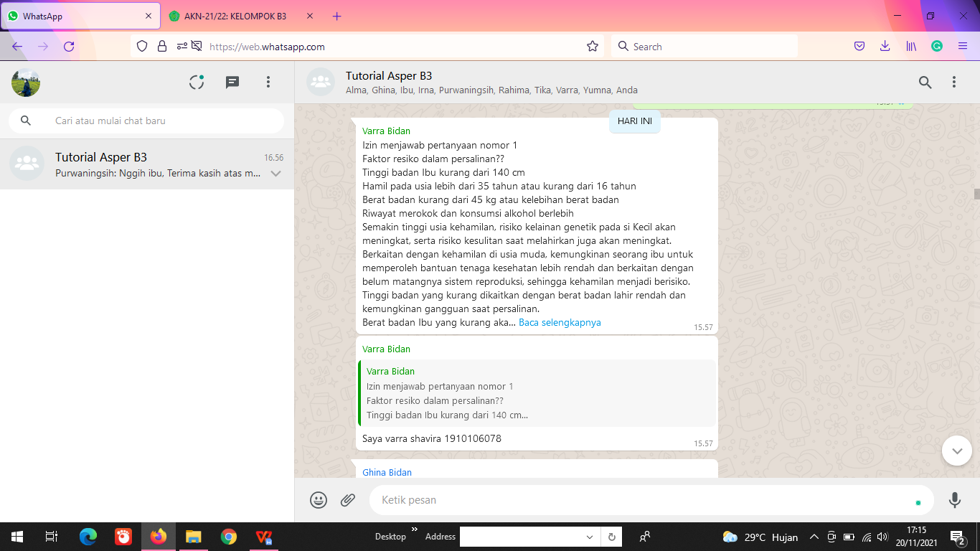This screenshot has height=551, width=980.
Task: Launch Google Chrome from the taskbar
Action: point(229,537)
